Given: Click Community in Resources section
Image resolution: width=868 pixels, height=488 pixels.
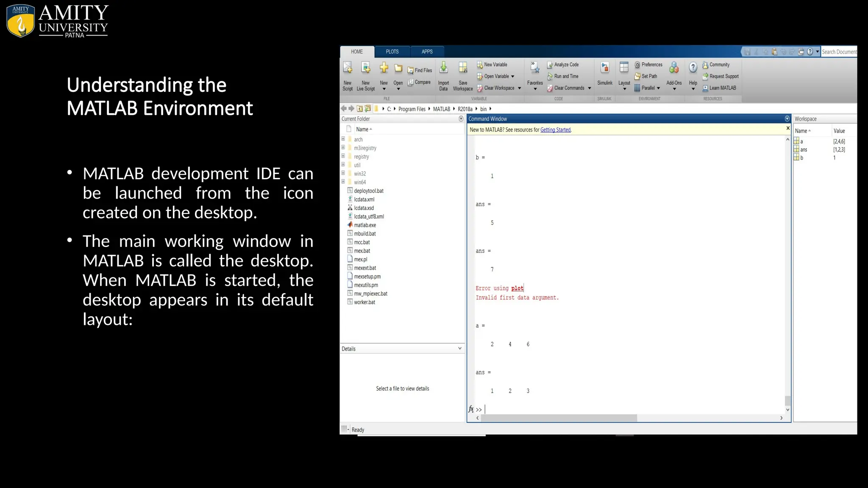Looking at the screenshot, I should click(716, 65).
